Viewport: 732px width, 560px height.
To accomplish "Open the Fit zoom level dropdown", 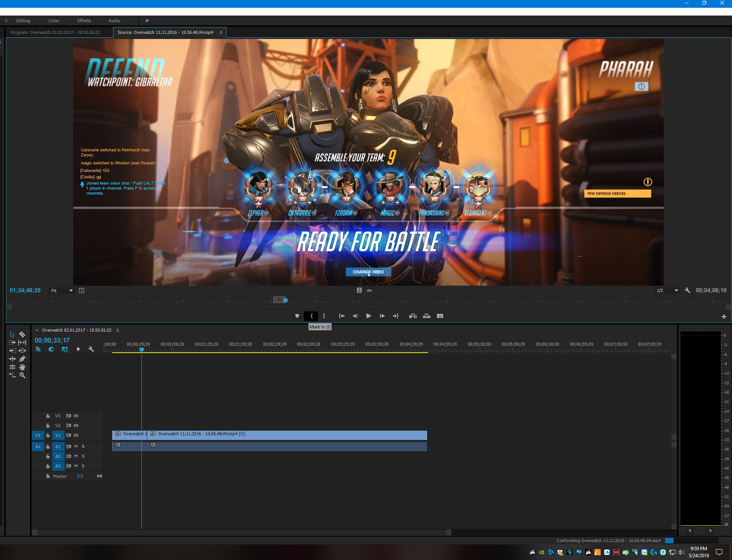I will click(x=62, y=291).
